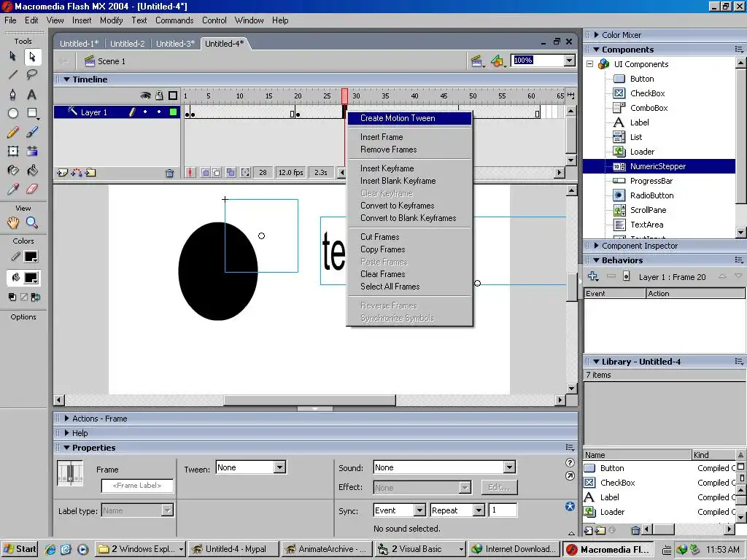Click the Scene 1 label

112,61
